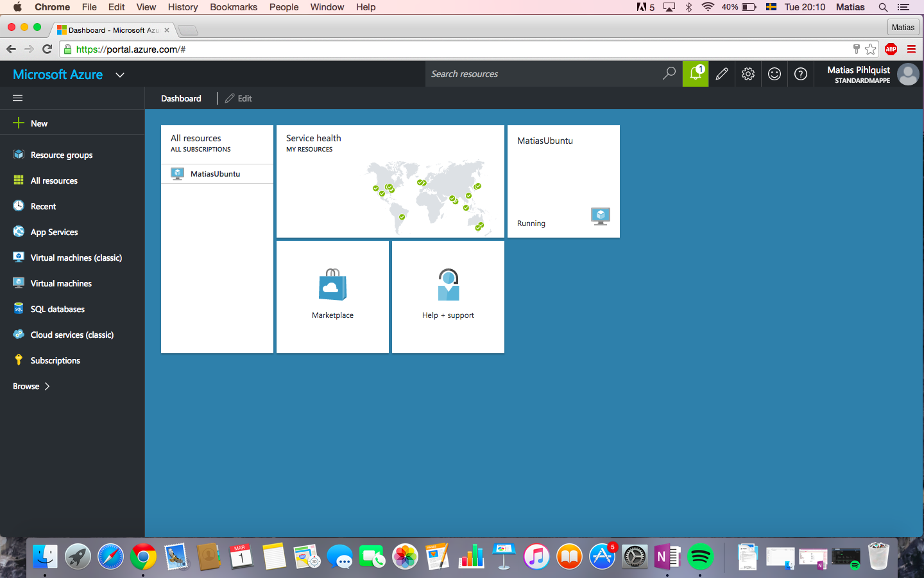
Task: Open the Marketplace shopping bag tile
Action: 332,297
